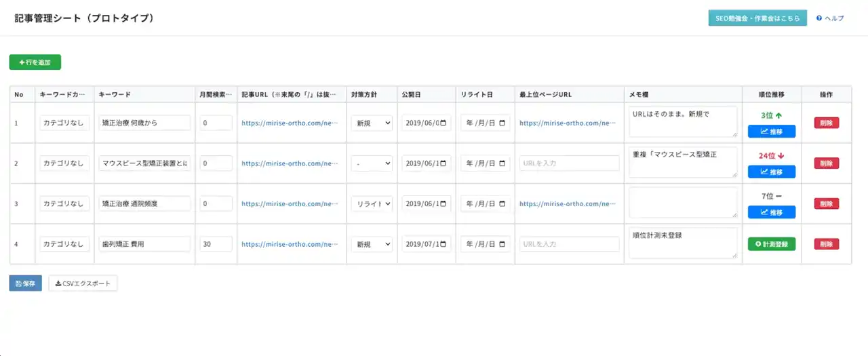Open row 2 対策方針 dropdown showing dash
868x356 pixels.
371,163
